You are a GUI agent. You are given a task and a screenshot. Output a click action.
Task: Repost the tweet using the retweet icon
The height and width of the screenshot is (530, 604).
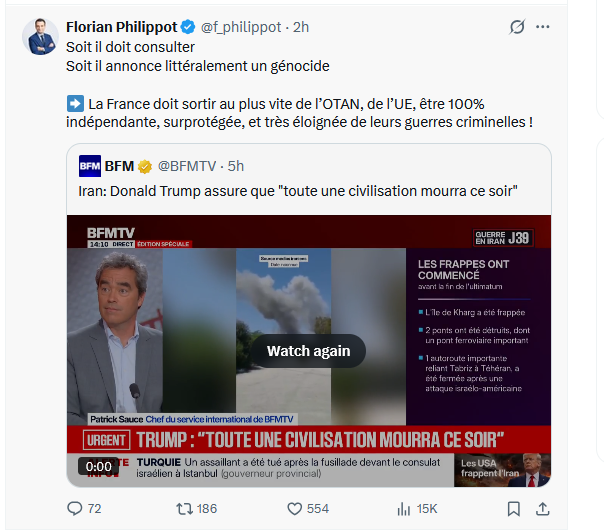183,508
